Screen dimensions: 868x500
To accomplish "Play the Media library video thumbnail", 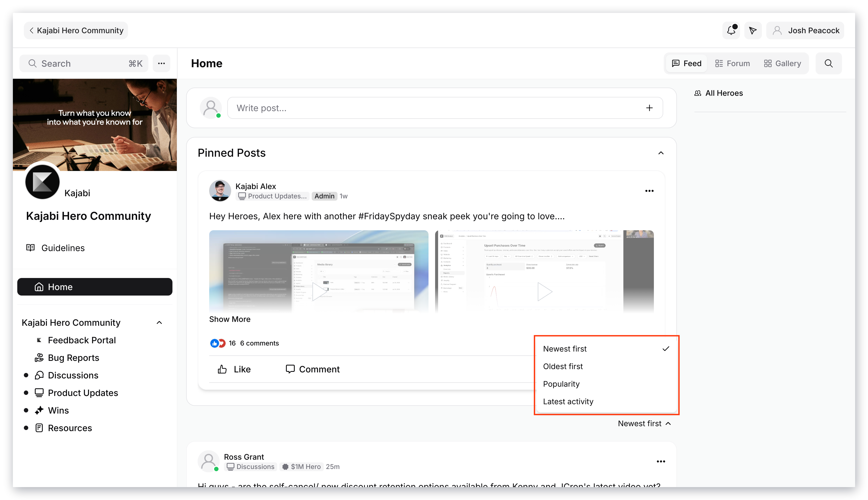I will click(319, 272).
